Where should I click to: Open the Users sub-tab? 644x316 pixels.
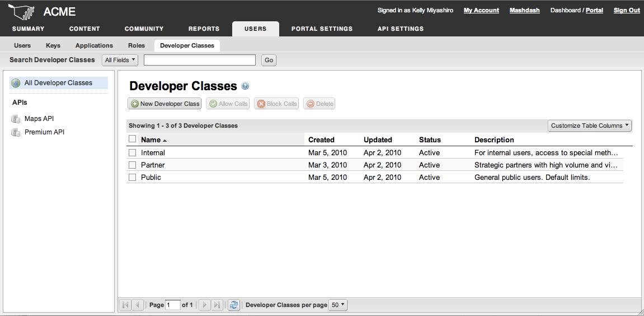click(x=22, y=46)
